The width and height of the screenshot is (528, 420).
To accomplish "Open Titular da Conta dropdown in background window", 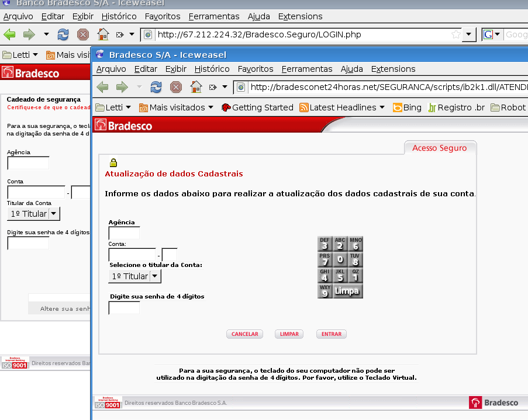I will click(x=33, y=214).
